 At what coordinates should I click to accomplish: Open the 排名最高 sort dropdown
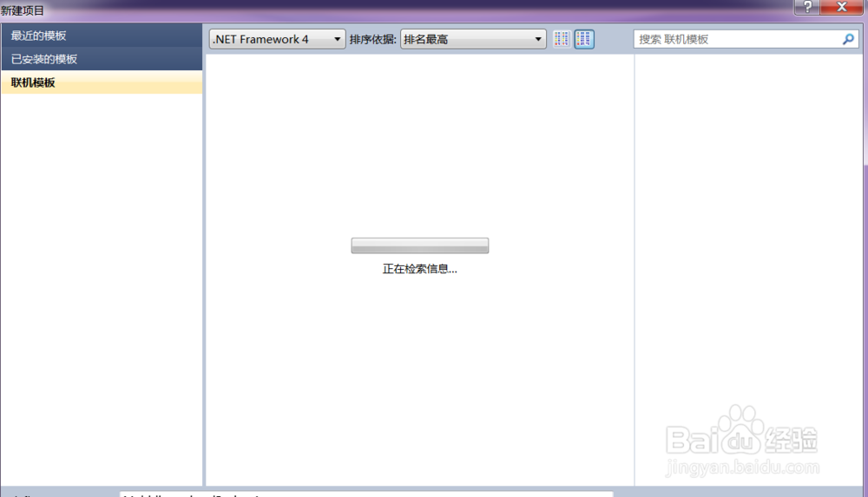click(x=473, y=39)
